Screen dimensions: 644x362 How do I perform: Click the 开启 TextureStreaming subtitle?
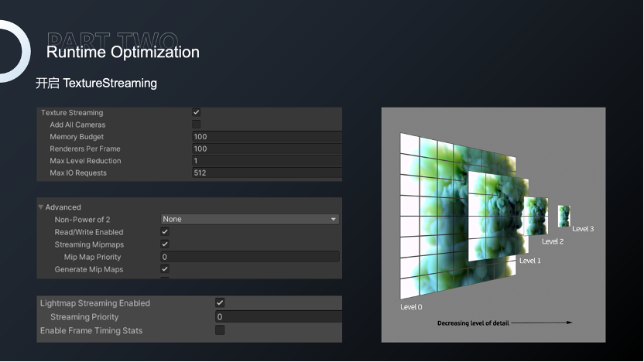(96, 84)
